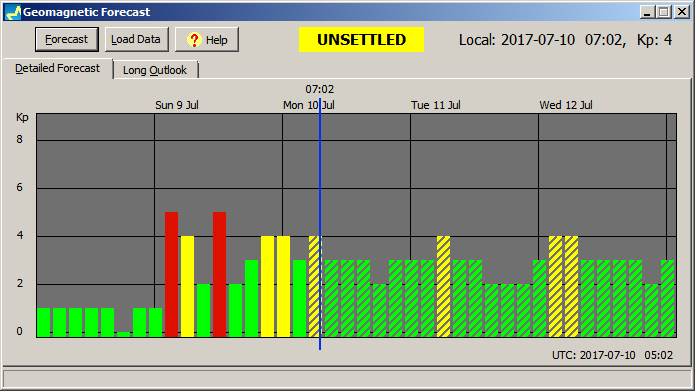The width and height of the screenshot is (695, 391).
Task: Click the second red Kp 5 bar
Action: (219, 274)
